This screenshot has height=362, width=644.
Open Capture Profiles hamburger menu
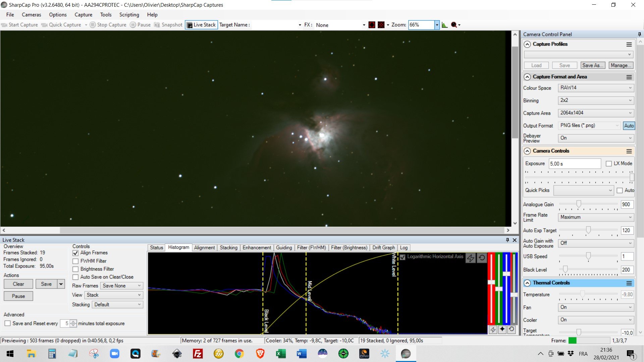629,44
